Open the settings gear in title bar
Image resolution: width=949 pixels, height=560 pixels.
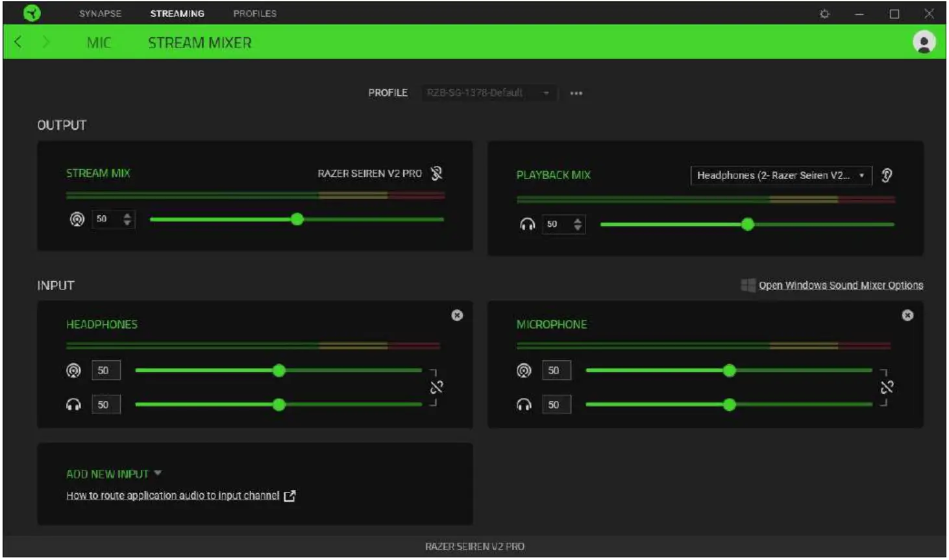824,14
